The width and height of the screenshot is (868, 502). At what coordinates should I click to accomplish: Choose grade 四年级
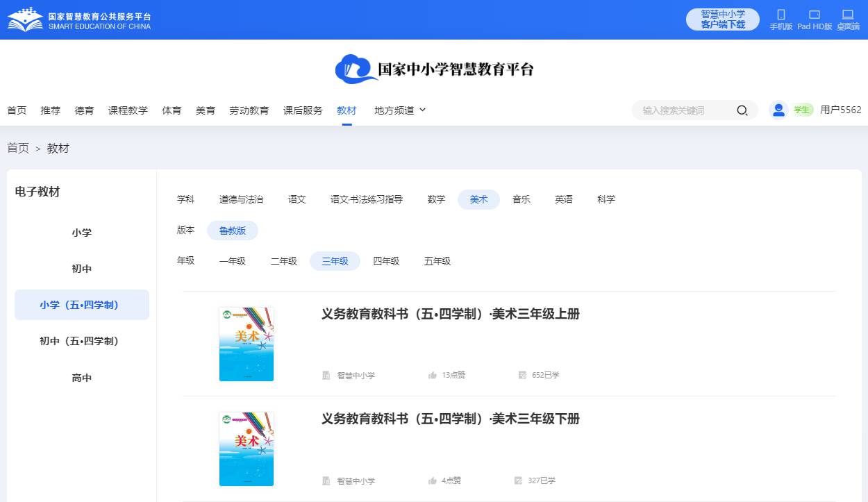[x=386, y=261]
